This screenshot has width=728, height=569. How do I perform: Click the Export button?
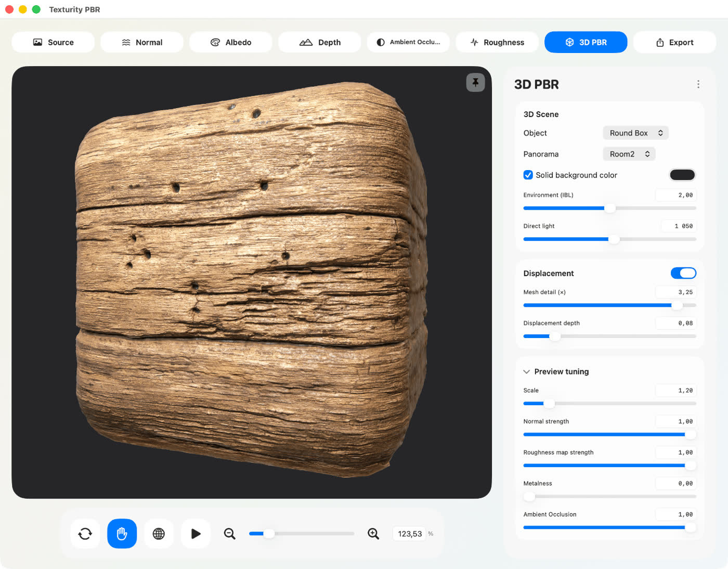click(674, 42)
